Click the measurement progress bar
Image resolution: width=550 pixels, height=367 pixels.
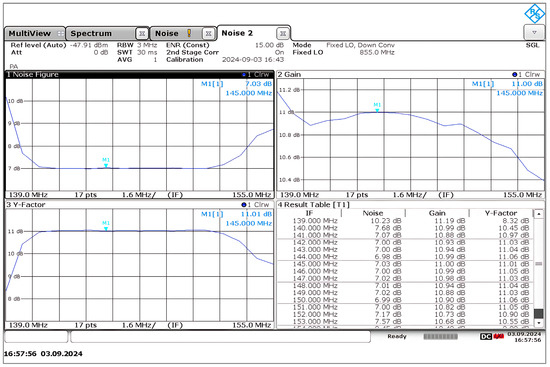440,336
